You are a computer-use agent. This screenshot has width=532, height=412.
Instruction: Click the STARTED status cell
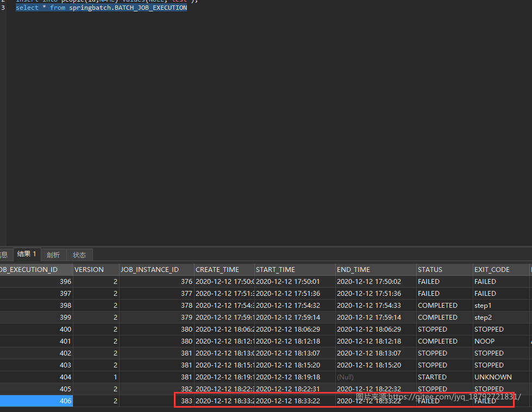click(x=445, y=377)
